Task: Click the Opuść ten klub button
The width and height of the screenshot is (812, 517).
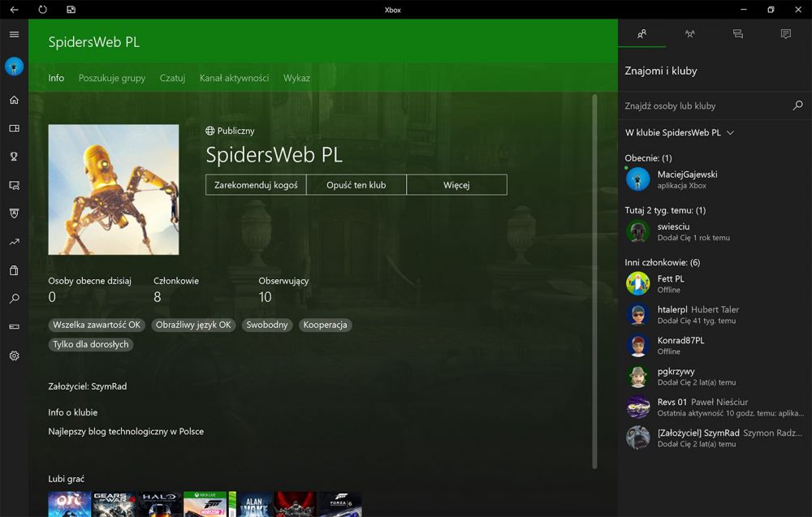Action: [x=356, y=185]
